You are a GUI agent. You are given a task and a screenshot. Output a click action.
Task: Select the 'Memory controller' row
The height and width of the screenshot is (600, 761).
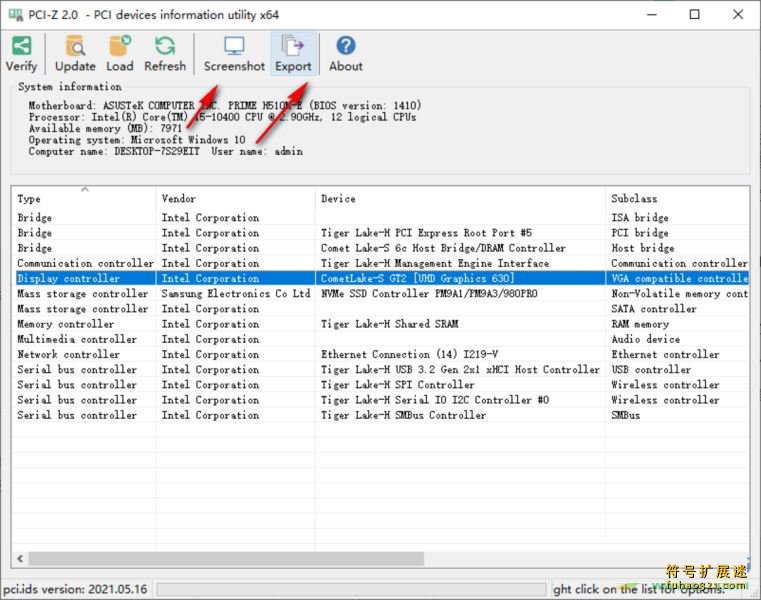(x=381, y=324)
